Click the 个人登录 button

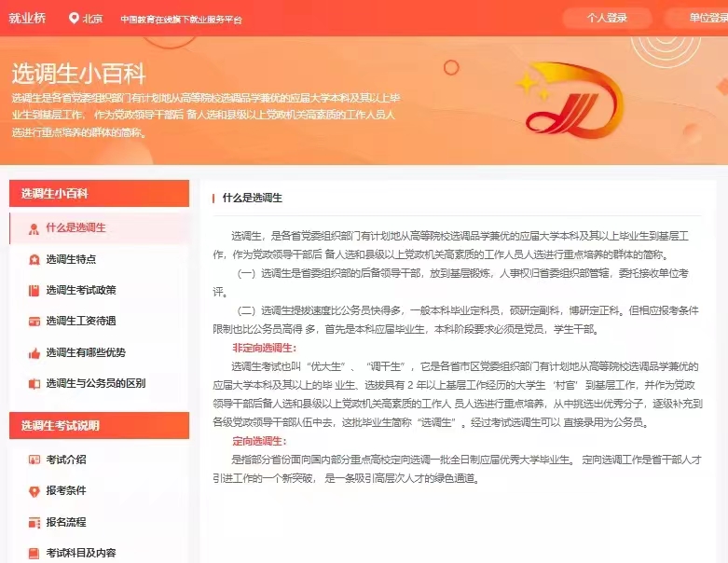(607, 18)
